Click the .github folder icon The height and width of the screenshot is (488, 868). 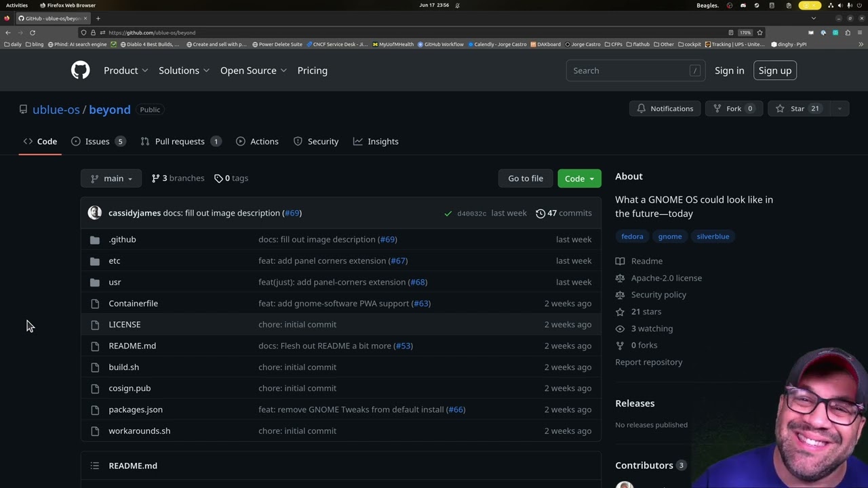pos(95,239)
